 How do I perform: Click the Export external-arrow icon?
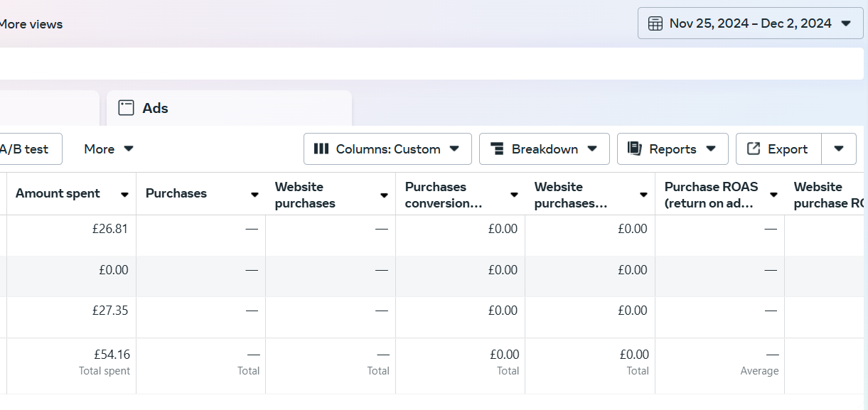[x=754, y=149]
